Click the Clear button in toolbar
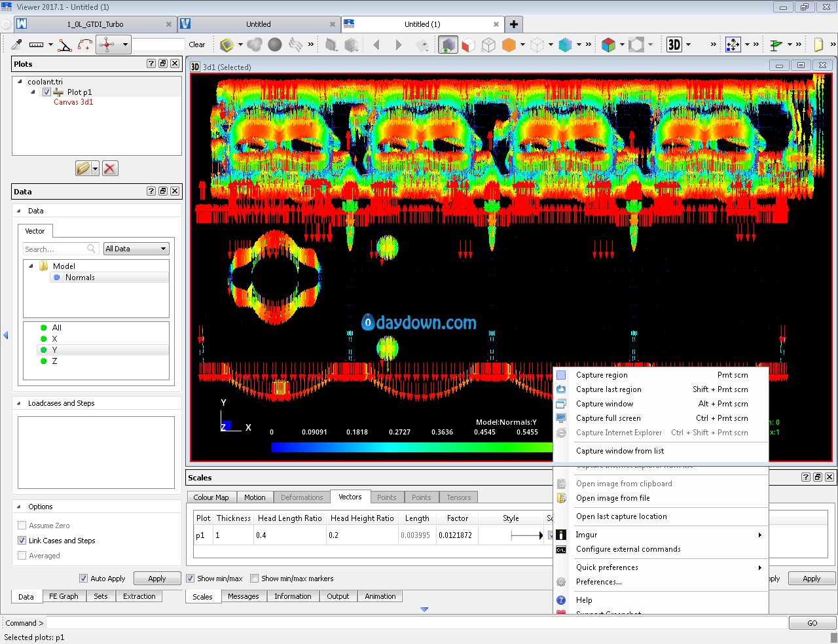Image resolution: width=838 pixels, height=644 pixels. (x=197, y=45)
